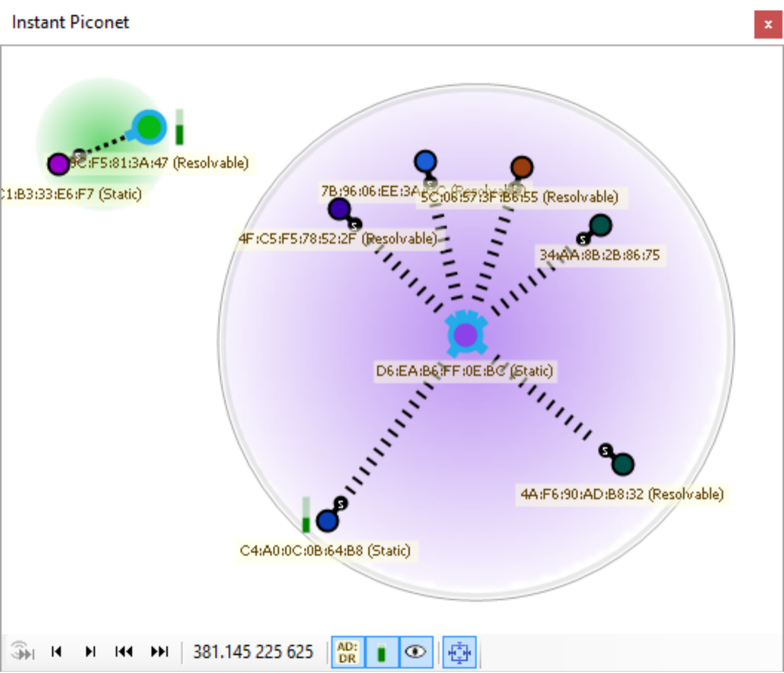The height and width of the screenshot is (673, 784).
Task: Close the Instant Piconet window
Action: tap(768, 24)
